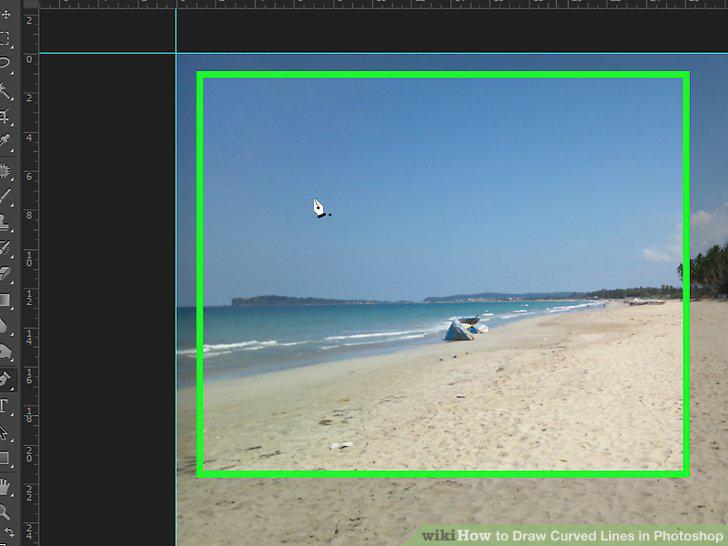This screenshot has width=728, height=546.
Task: Select the Eyedropper tool
Action: coord(5,140)
